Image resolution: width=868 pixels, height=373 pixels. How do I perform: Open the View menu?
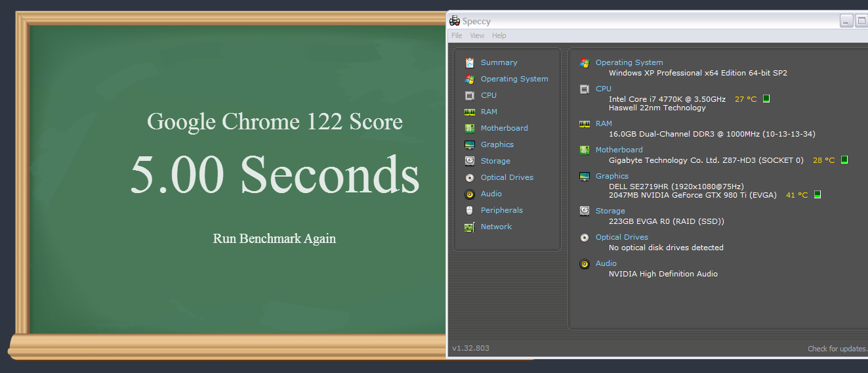tap(477, 35)
